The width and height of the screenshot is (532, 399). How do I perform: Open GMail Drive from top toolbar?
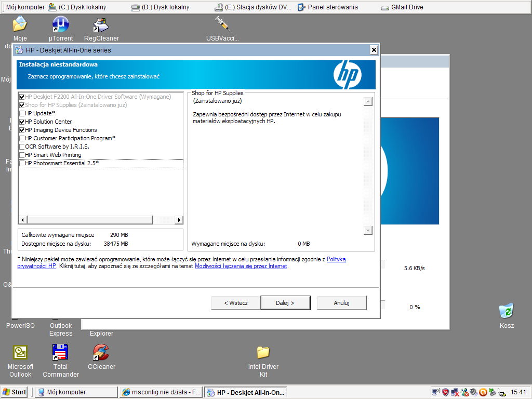click(402, 7)
